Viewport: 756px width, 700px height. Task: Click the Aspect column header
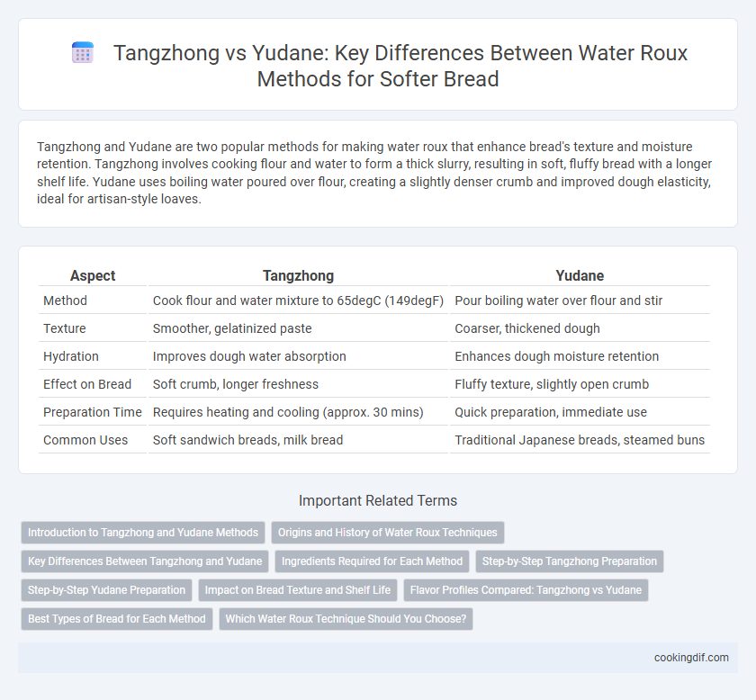tap(93, 275)
